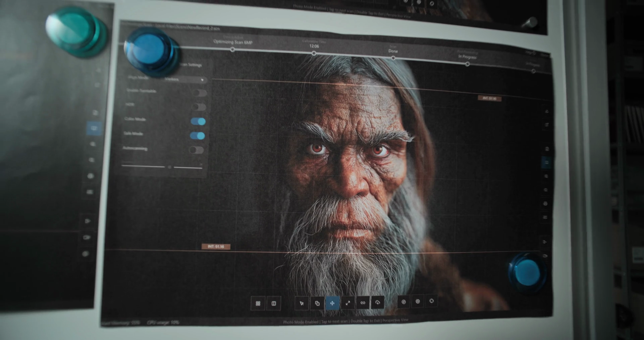Switch to split two-column view
The width and height of the screenshot is (644, 340).
point(274,303)
